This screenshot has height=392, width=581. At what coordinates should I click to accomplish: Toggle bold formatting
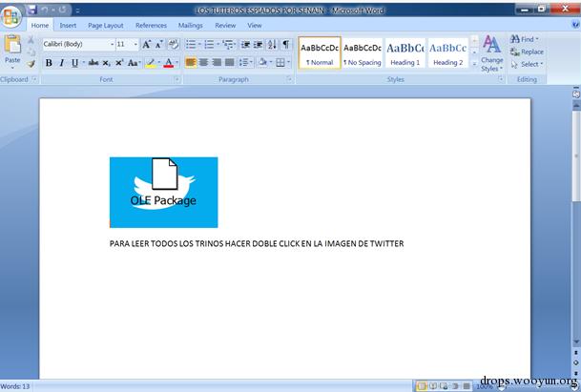point(49,63)
